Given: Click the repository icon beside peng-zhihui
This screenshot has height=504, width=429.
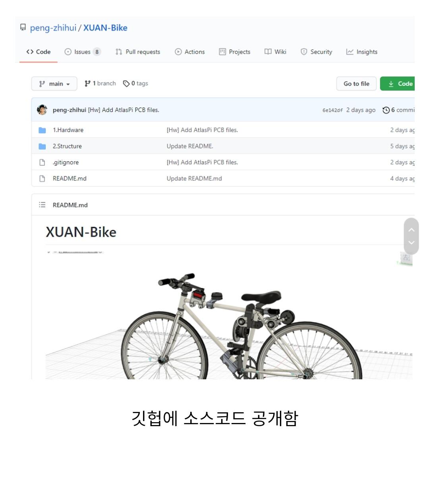Looking at the screenshot, I should [x=23, y=27].
